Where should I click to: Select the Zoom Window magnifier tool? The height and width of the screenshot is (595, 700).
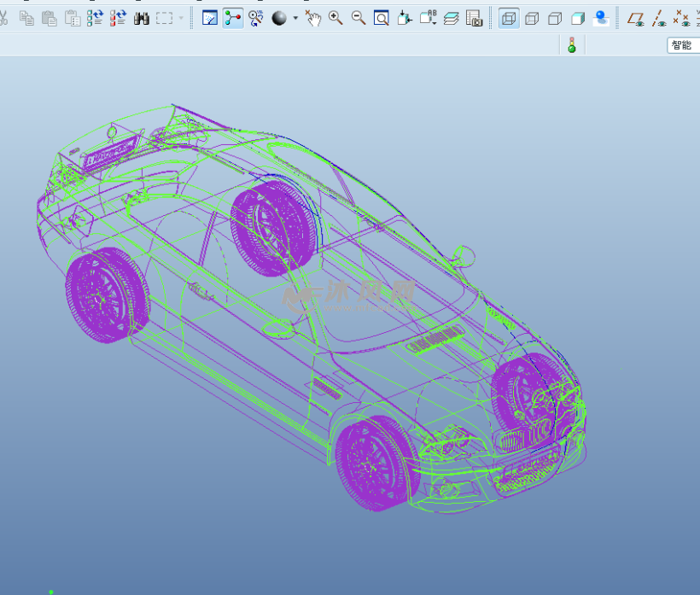coord(382,17)
